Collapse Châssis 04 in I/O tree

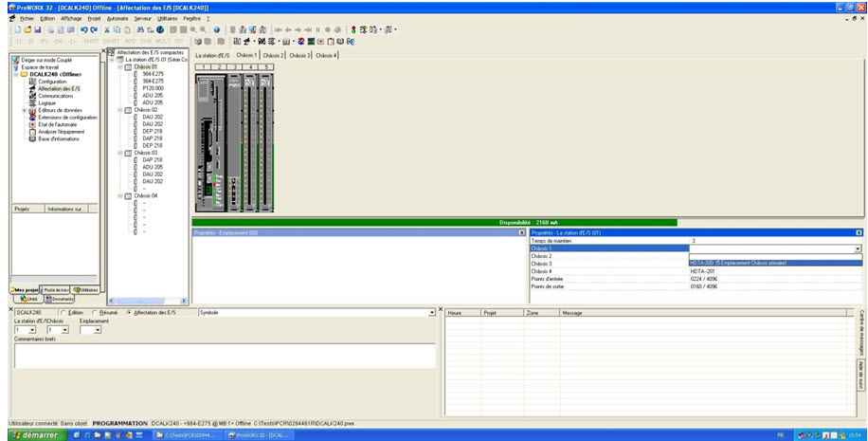tap(120, 195)
